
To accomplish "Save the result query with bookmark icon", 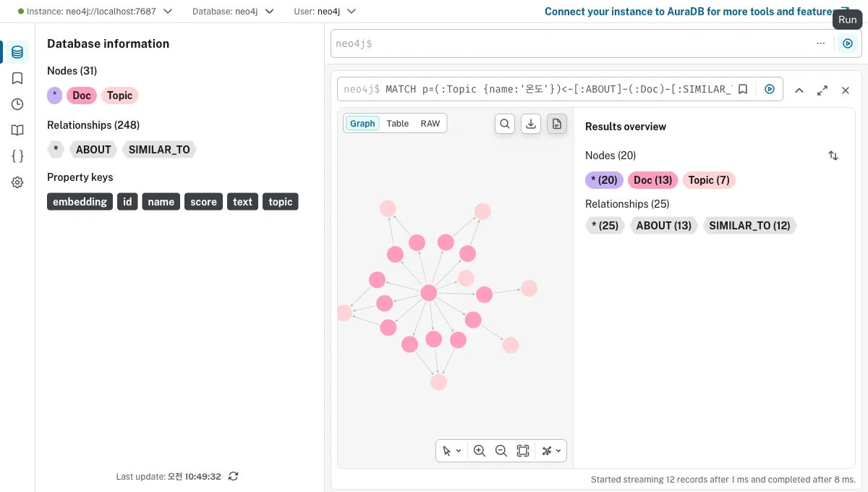I will point(743,89).
